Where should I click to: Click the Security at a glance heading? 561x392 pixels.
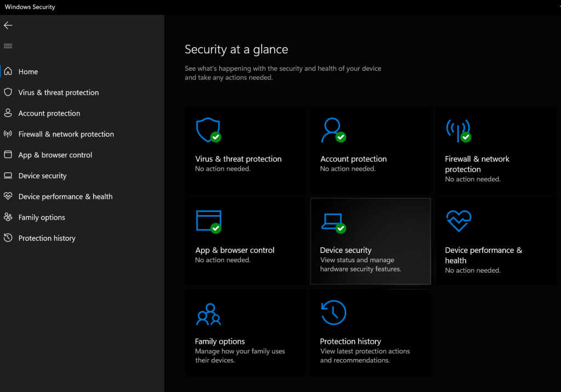point(236,49)
